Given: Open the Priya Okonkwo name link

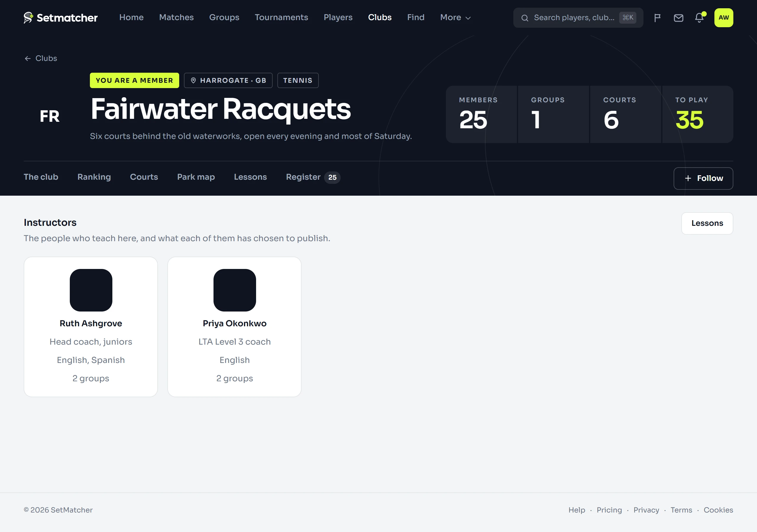Looking at the screenshot, I should click(234, 323).
